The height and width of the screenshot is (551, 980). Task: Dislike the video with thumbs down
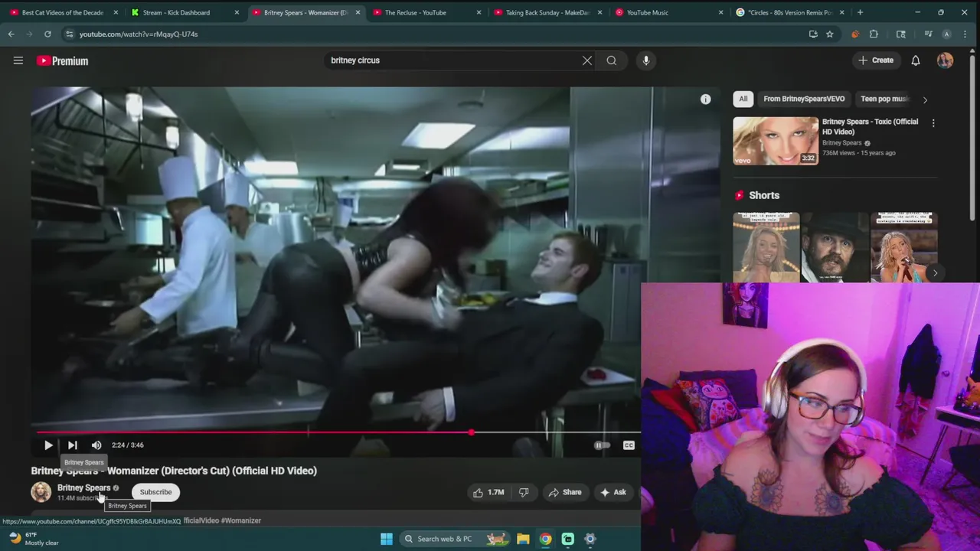[524, 492]
